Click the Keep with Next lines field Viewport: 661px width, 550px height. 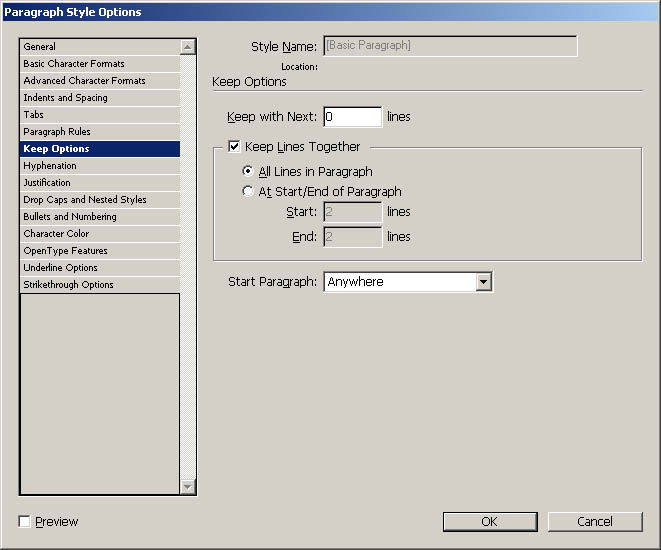pyautogui.click(x=353, y=117)
